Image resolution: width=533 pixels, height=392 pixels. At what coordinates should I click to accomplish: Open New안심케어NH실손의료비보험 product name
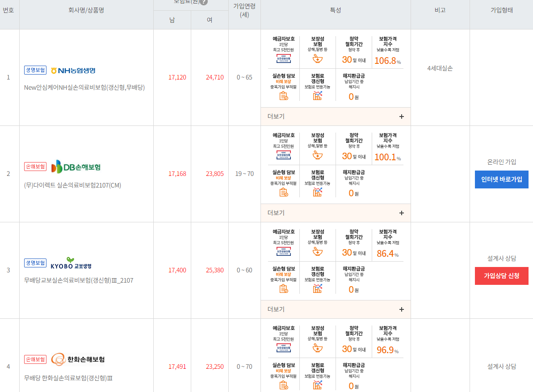84,88
